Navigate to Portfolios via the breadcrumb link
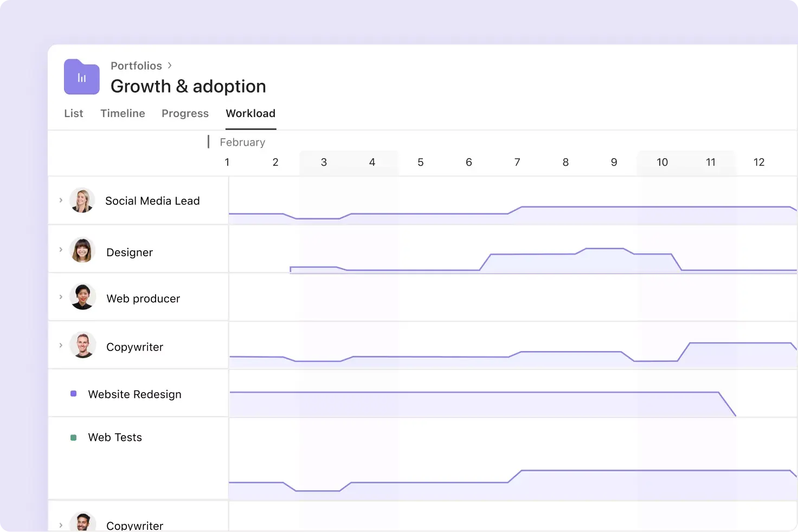The height and width of the screenshot is (532, 798). (136, 65)
